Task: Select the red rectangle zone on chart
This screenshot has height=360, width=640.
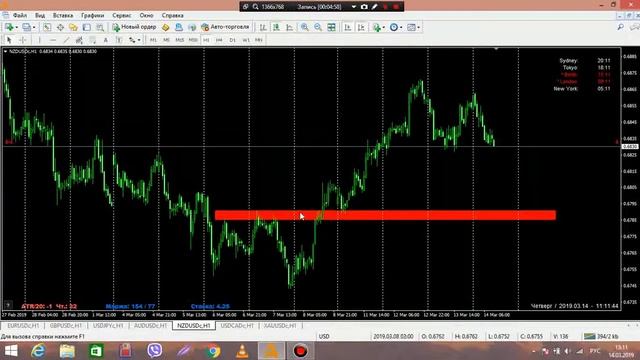Action: pyautogui.click(x=385, y=215)
